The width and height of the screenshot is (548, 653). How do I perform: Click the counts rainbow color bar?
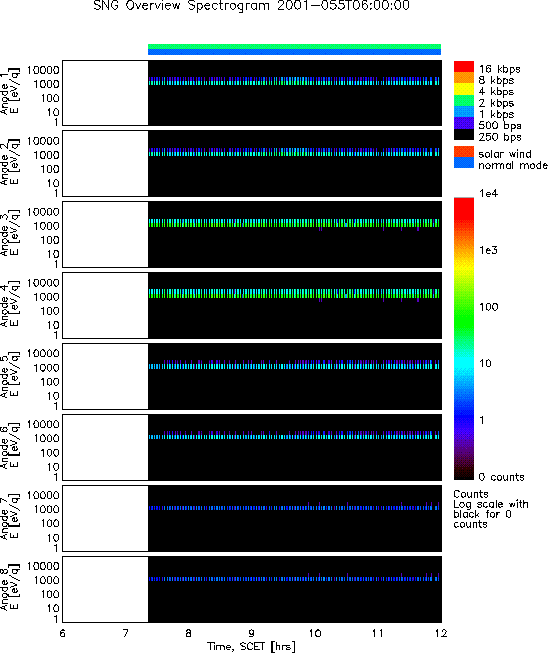(464, 339)
